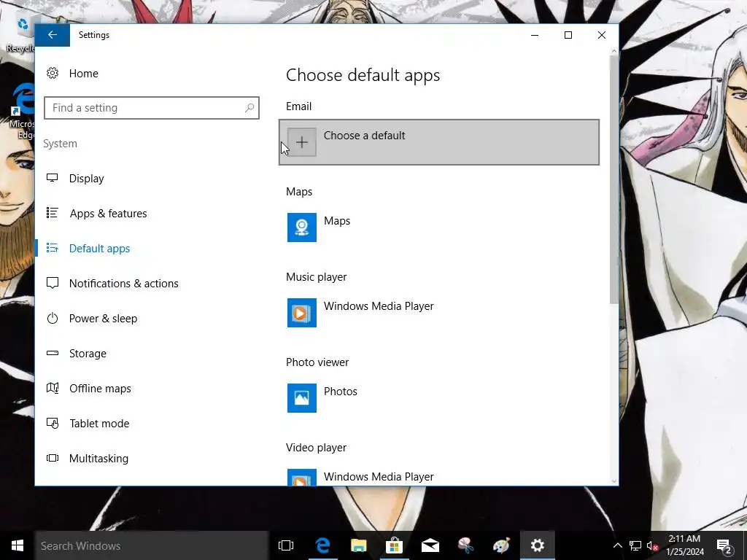
Task: Go back with the Settings back arrow
Action: point(53,35)
